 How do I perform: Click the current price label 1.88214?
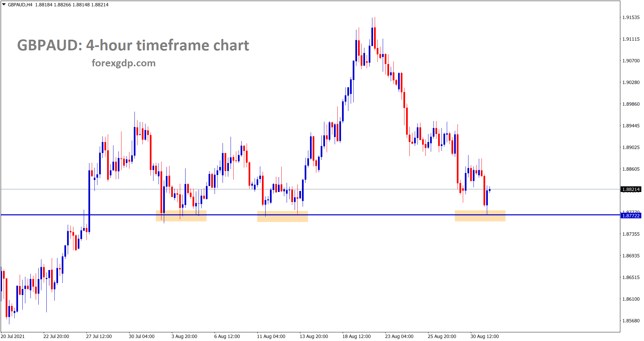pyautogui.click(x=631, y=189)
